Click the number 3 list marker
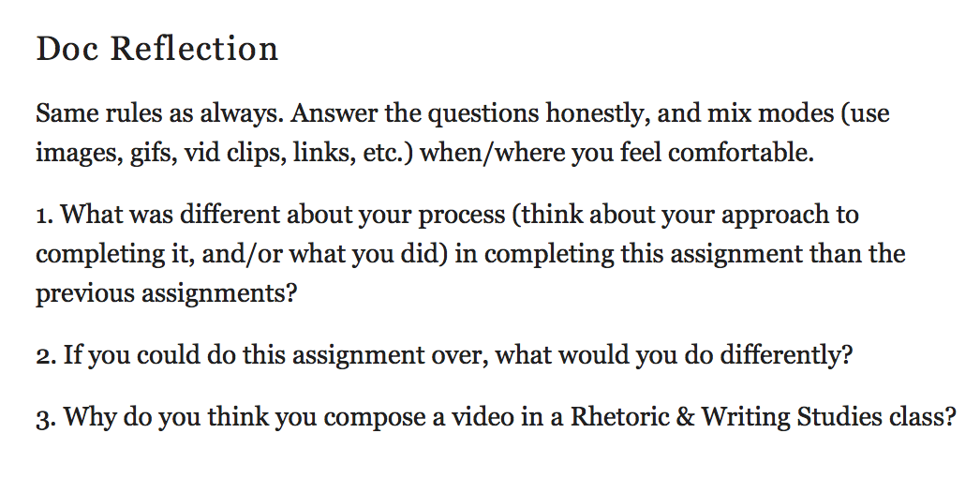 46,418
